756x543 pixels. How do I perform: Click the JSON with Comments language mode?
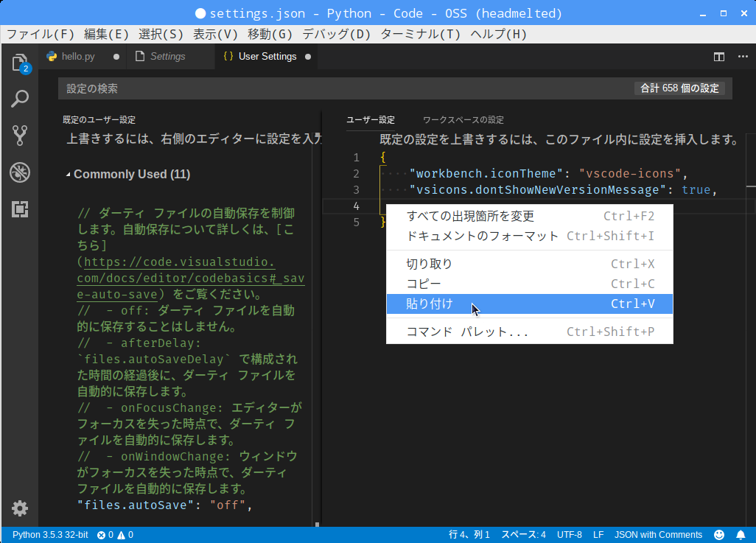658,535
